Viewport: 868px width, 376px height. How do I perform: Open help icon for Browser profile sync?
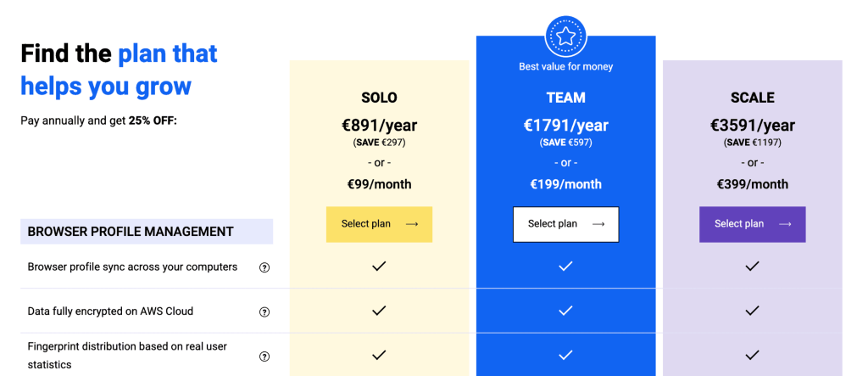(x=264, y=267)
